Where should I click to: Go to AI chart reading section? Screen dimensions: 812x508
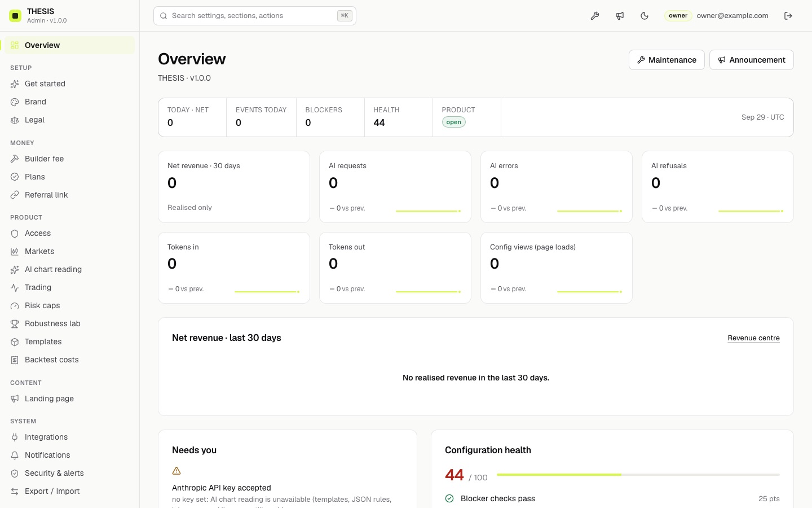point(70,269)
